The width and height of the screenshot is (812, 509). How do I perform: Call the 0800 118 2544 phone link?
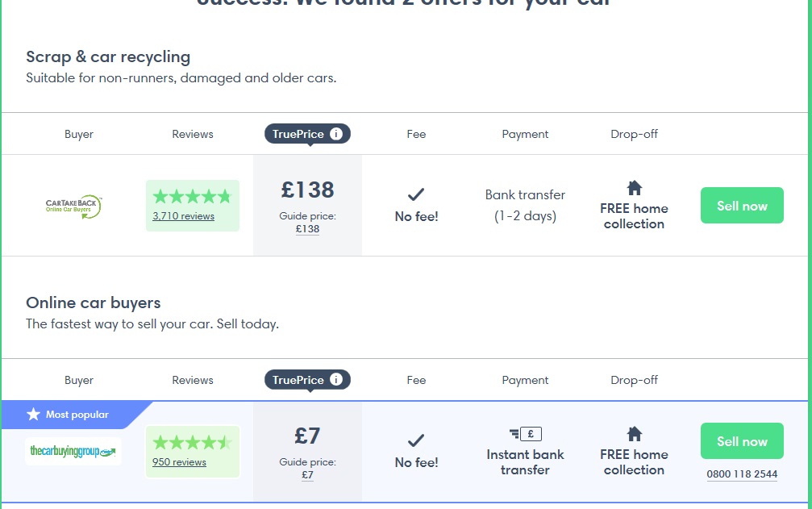click(x=742, y=474)
